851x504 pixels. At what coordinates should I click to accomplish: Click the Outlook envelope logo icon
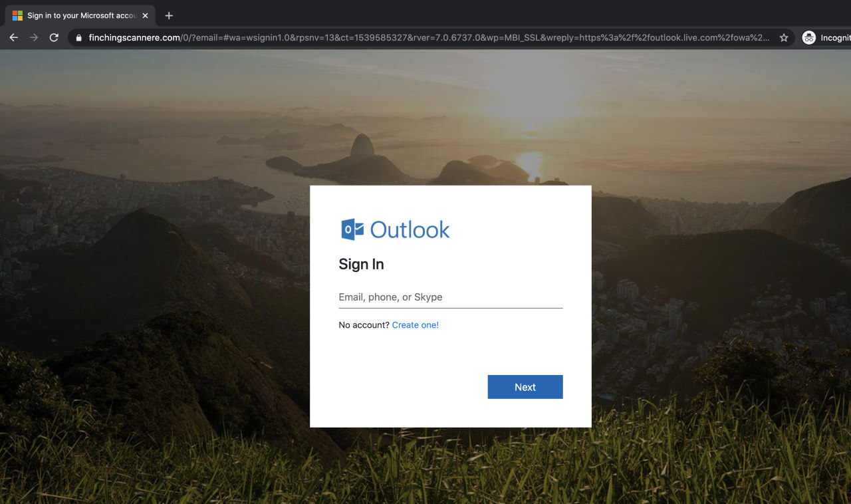(x=352, y=229)
